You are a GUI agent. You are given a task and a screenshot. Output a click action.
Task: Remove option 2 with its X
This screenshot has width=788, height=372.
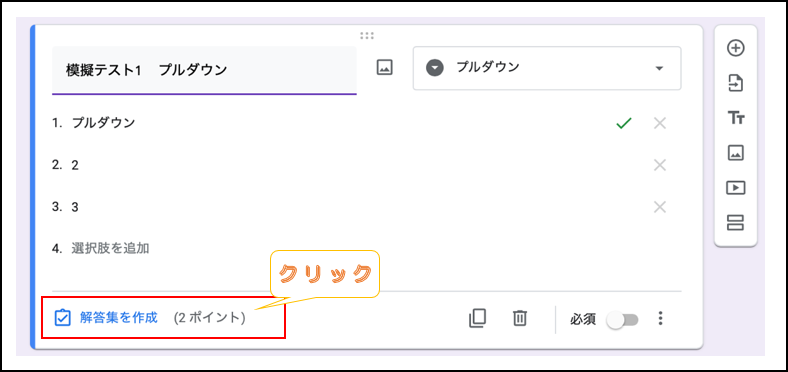[x=660, y=165]
